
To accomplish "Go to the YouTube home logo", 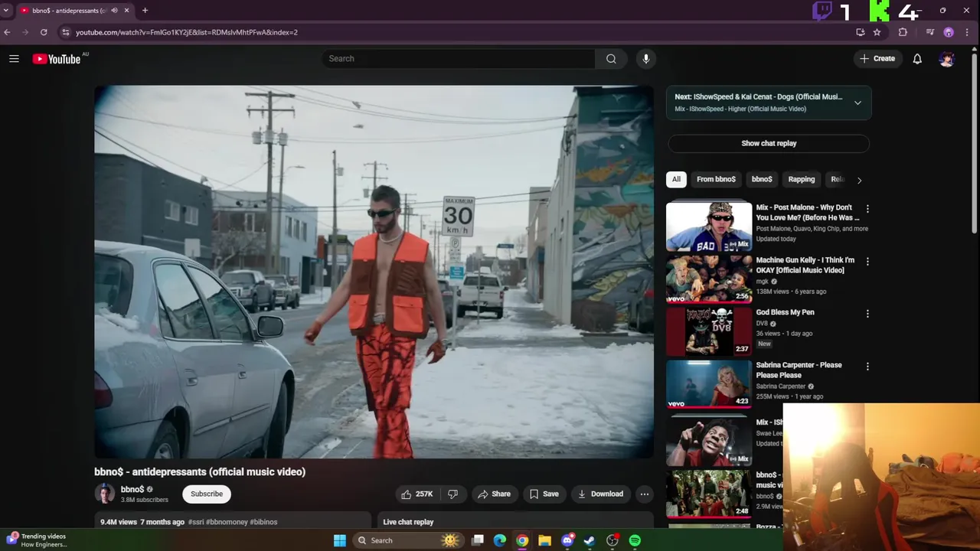I will coord(57,59).
